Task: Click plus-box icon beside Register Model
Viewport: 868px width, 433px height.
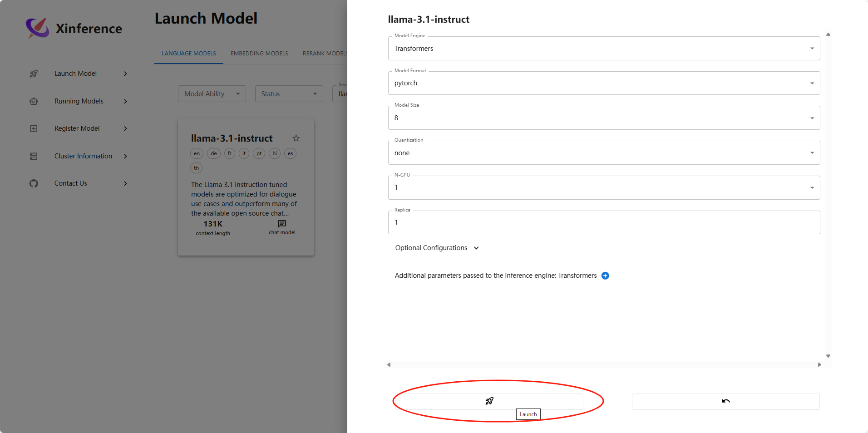Action: click(34, 128)
